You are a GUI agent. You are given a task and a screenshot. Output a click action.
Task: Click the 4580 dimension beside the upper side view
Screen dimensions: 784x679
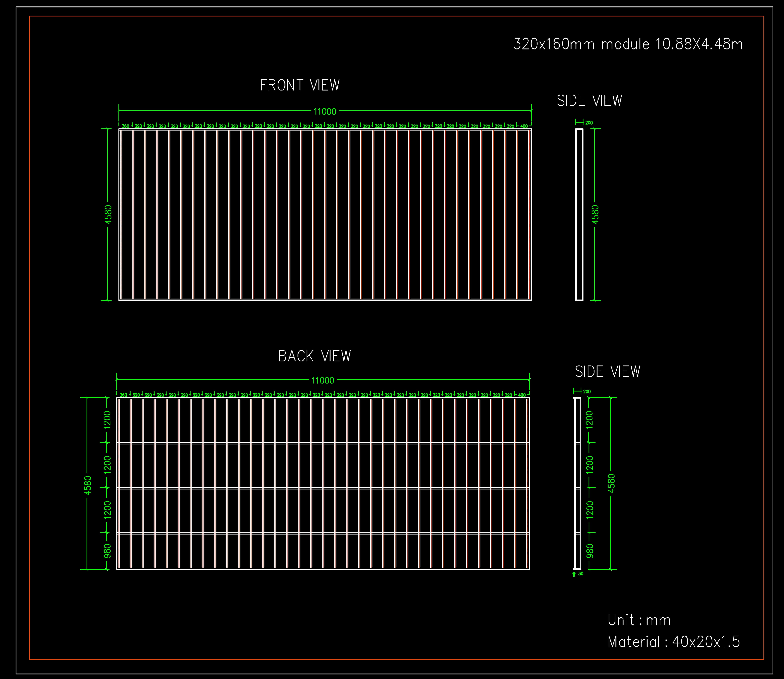[595, 214]
